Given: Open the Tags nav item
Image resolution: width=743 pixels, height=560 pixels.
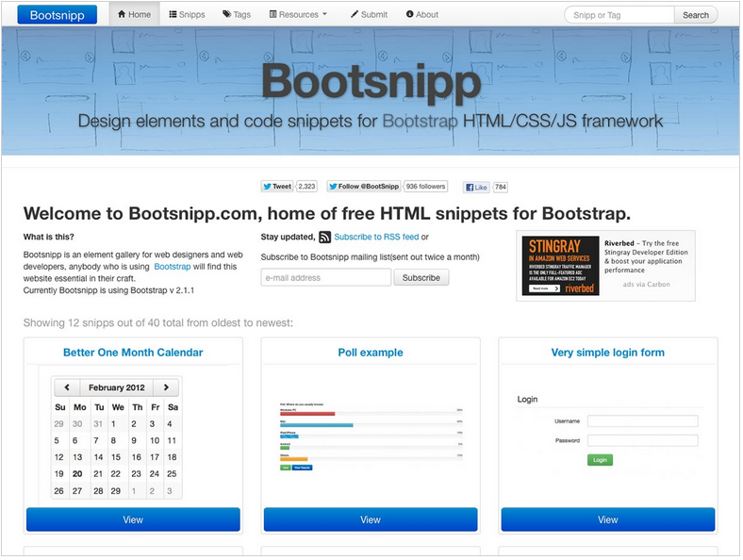Looking at the screenshot, I should 237,14.
